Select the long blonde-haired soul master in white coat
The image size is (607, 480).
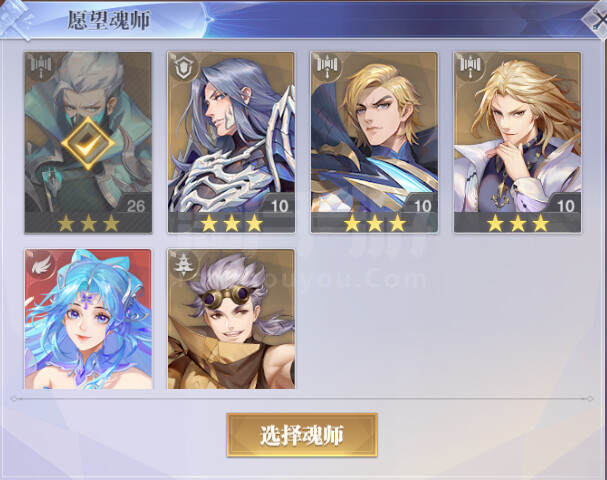518,142
